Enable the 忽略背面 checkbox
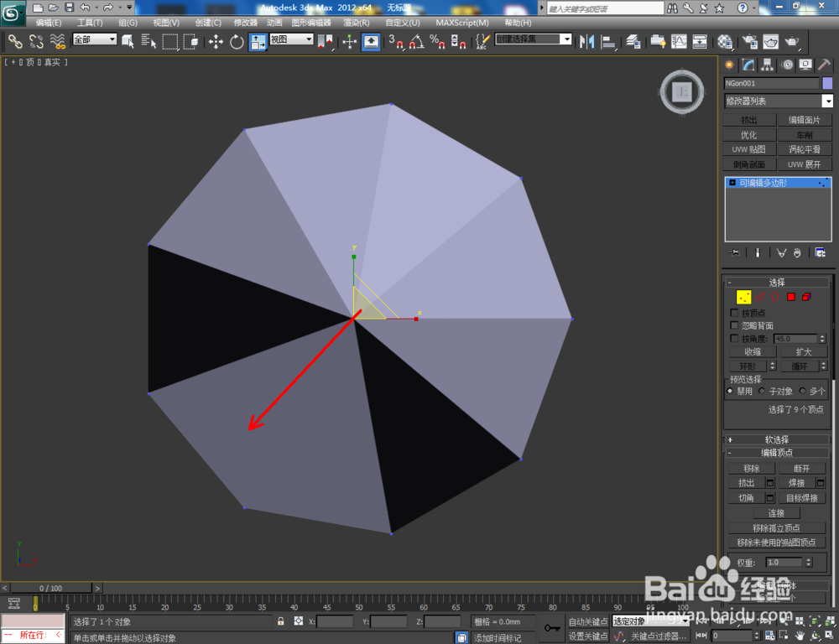 (734, 325)
